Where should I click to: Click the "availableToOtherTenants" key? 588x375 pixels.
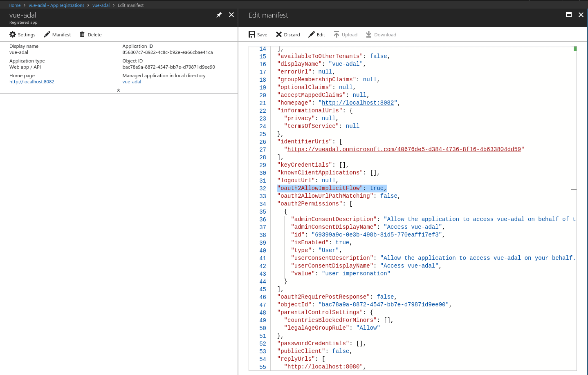320,56
